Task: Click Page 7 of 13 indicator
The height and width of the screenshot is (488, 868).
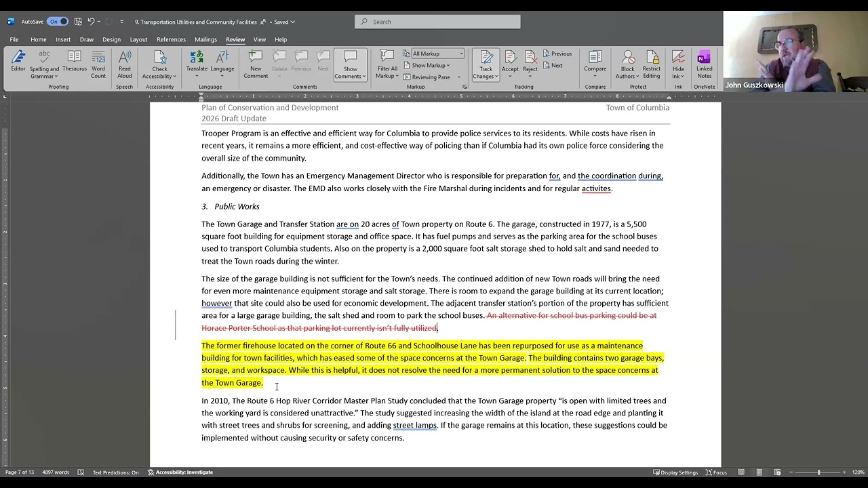Action: coord(20,472)
